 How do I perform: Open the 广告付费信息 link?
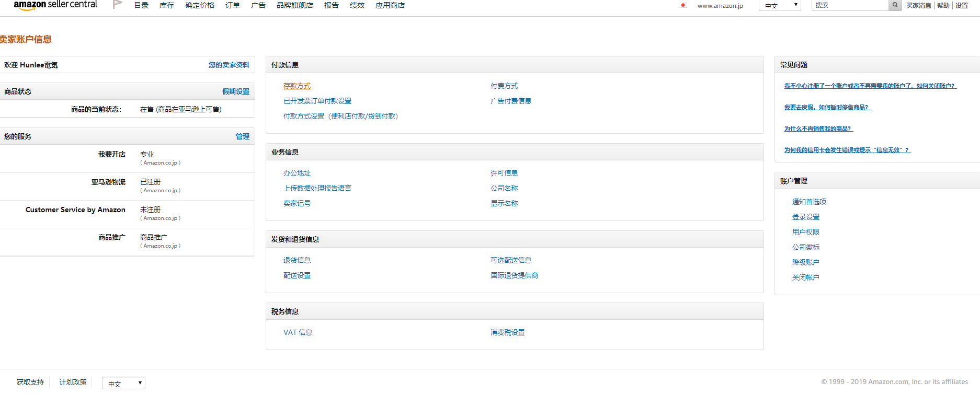[511, 101]
